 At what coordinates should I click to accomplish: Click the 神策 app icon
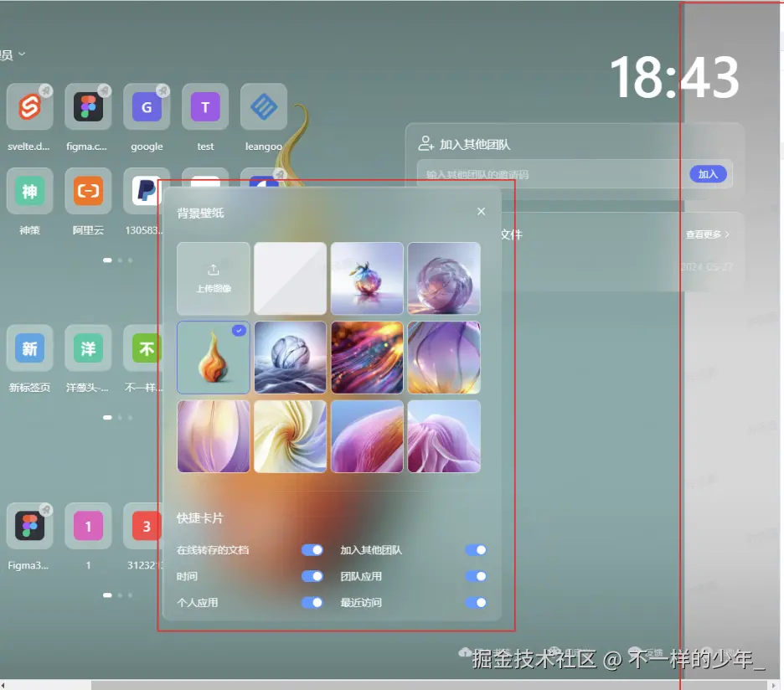[29, 190]
